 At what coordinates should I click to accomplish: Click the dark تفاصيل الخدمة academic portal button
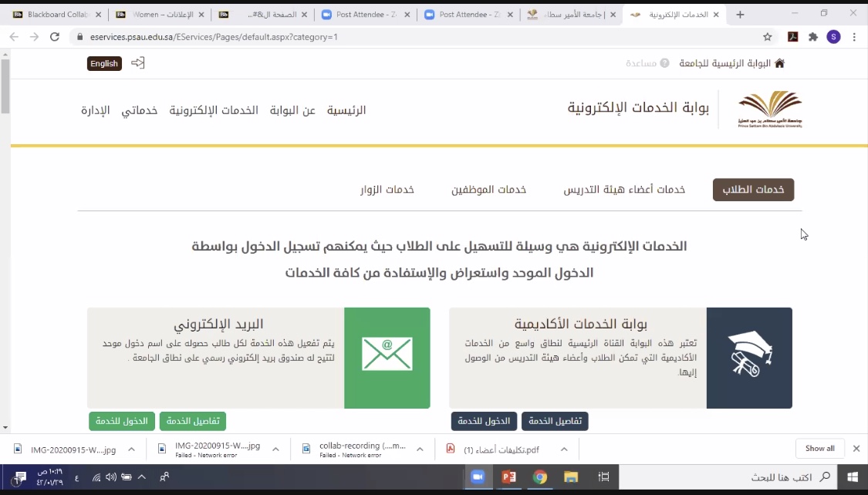tap(555, 421)
